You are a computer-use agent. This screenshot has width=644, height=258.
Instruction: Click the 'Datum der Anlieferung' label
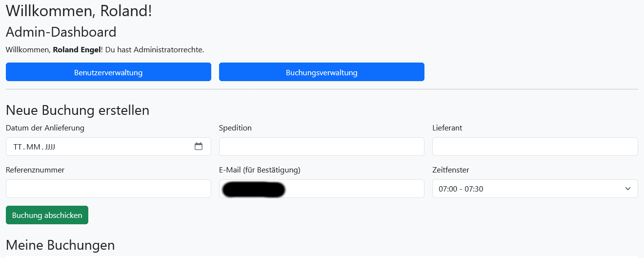pyautogui.click(x=45, y=128)
